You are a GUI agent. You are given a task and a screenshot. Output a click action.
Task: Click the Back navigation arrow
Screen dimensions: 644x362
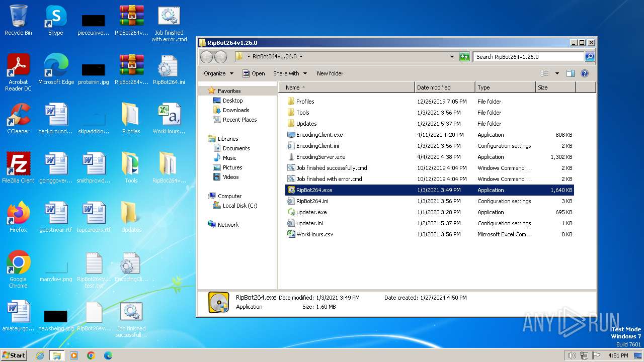click(x=206, y=57)
